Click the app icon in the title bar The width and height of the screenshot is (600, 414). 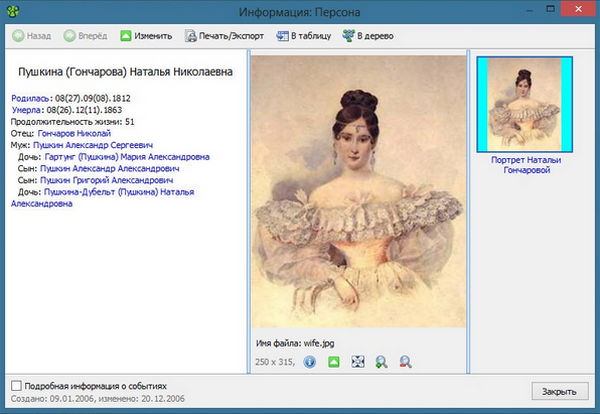12,11
